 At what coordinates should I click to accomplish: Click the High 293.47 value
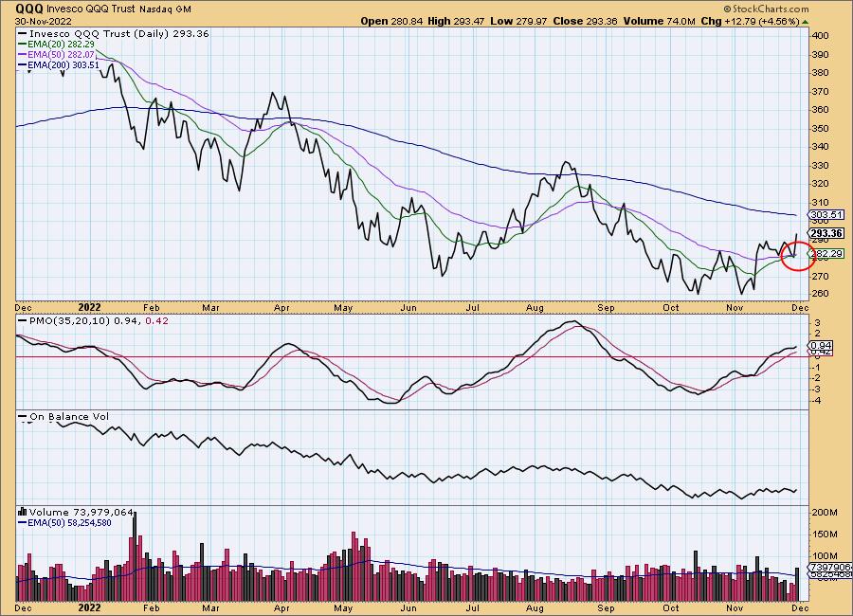(x=456, y=21)
